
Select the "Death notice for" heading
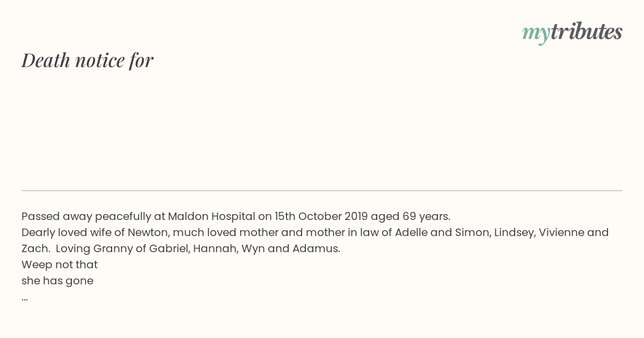pos(87,60)
